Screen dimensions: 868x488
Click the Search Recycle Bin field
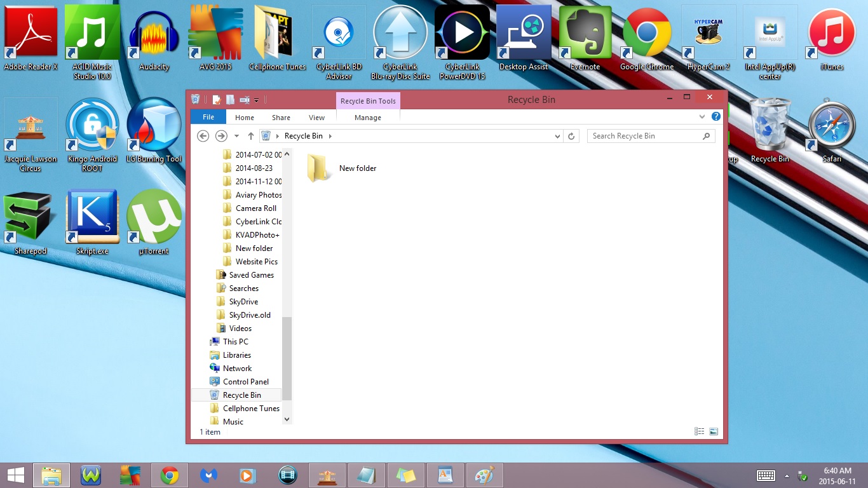point(651,136)
